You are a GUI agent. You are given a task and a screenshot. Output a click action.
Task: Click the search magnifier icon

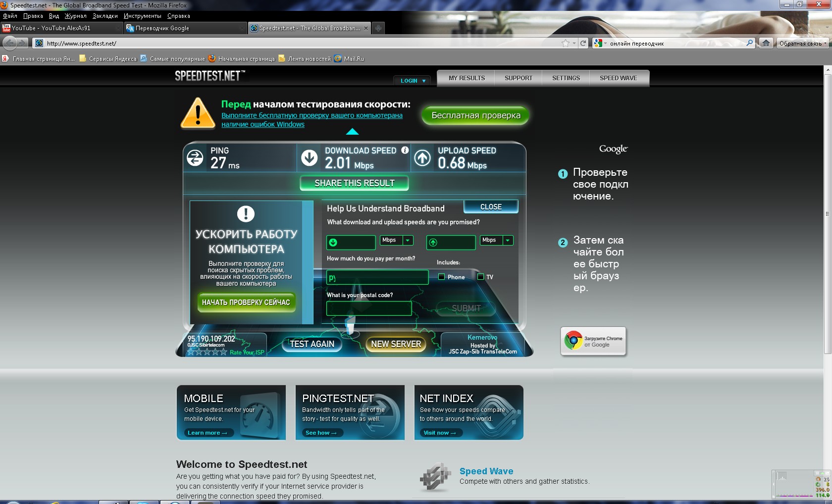click(x=750, y=43)
